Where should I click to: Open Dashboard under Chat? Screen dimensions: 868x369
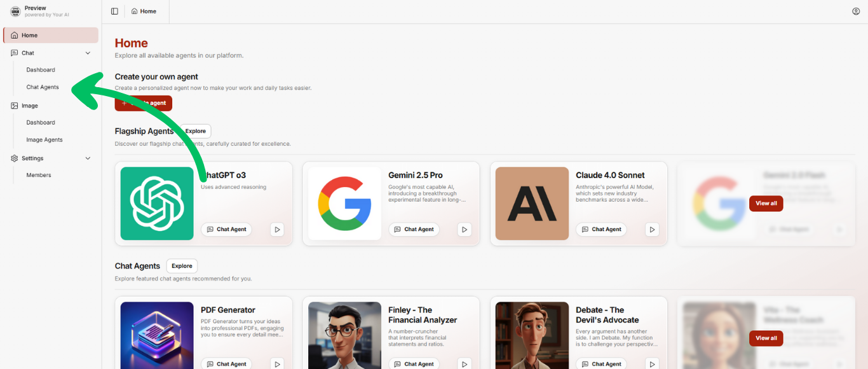[41, 70]
